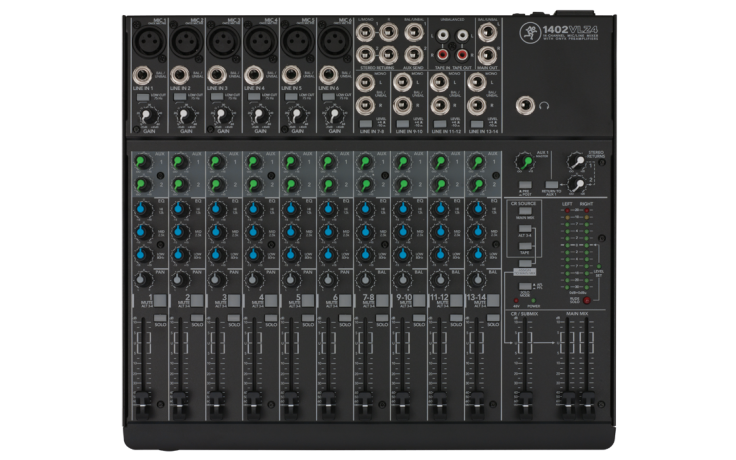Viewport: 736px width, 460px height.
Task: Mute channel 5 with its MUTE button
Action: pyautogui.click(x=309, y=300)
